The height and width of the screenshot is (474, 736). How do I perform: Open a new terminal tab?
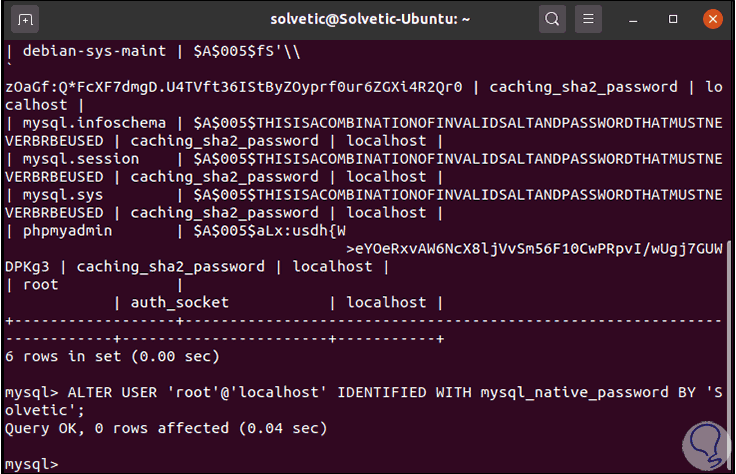point(25,18)
